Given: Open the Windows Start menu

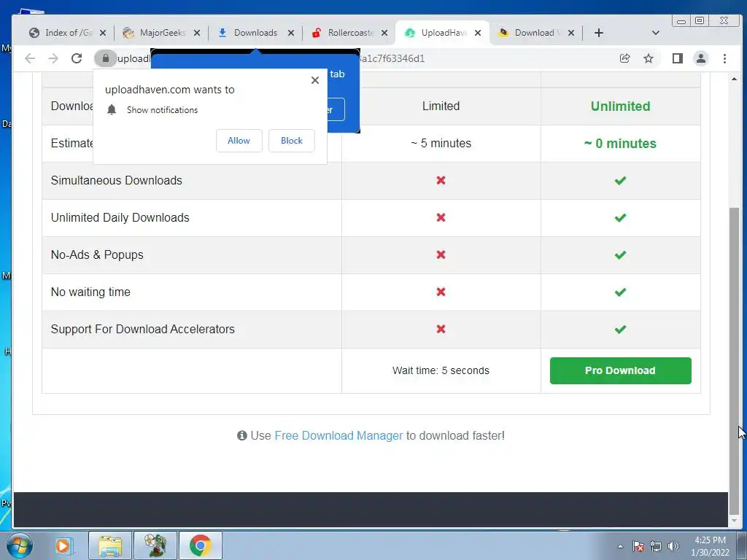Looking at the screenshot, I should (x=20, y=545).
